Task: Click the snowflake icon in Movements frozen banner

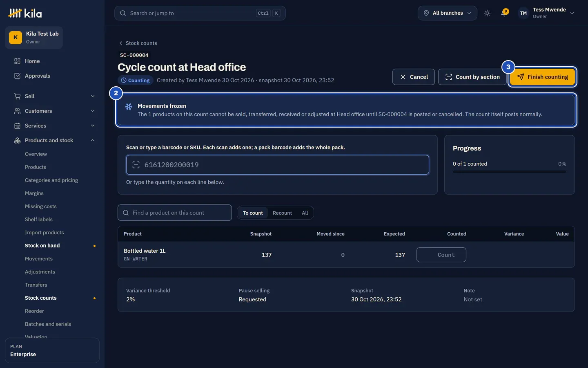Action: click(x=129, y=106)
